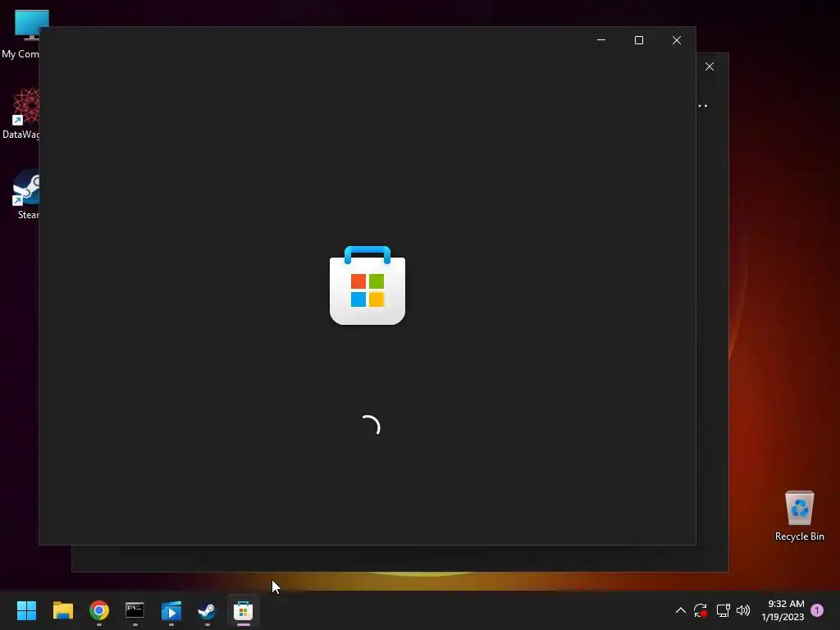Close the Microsoft Store window
The image size is (840, 630).
677,40
